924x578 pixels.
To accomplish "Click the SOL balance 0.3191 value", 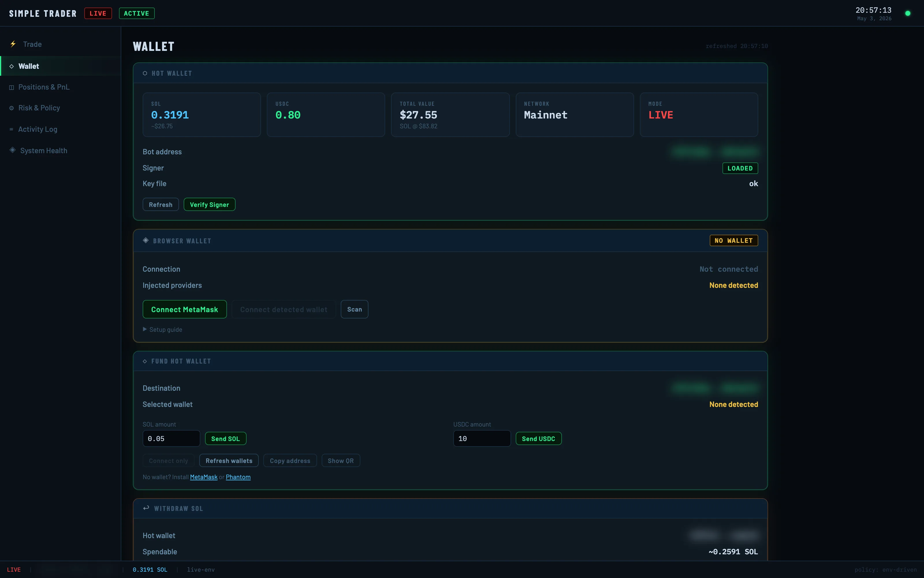I will pos(170,115).
